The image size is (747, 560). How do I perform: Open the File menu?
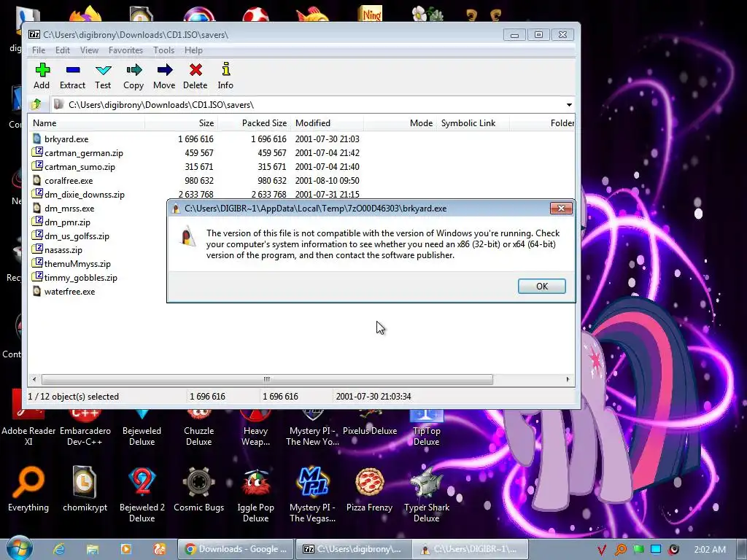click(x=39, y=50)
